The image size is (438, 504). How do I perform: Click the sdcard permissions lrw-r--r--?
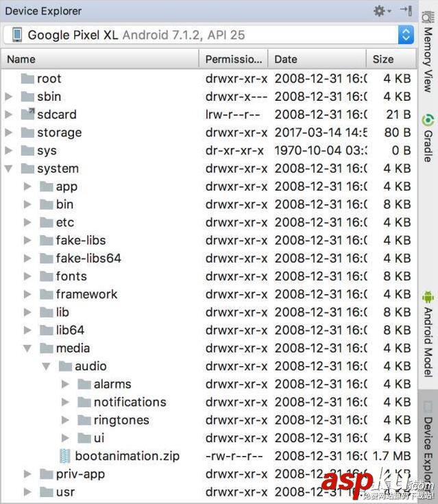[232, 115]
